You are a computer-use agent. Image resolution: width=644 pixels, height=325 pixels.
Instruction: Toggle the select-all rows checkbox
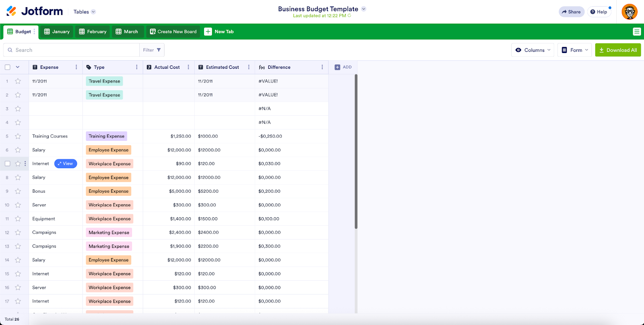8,67
